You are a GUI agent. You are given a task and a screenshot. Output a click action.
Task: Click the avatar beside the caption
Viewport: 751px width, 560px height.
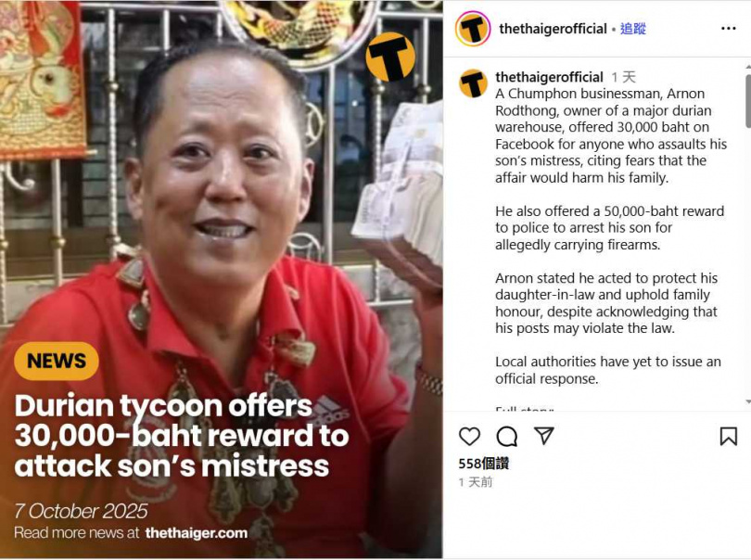coord(473,83)
